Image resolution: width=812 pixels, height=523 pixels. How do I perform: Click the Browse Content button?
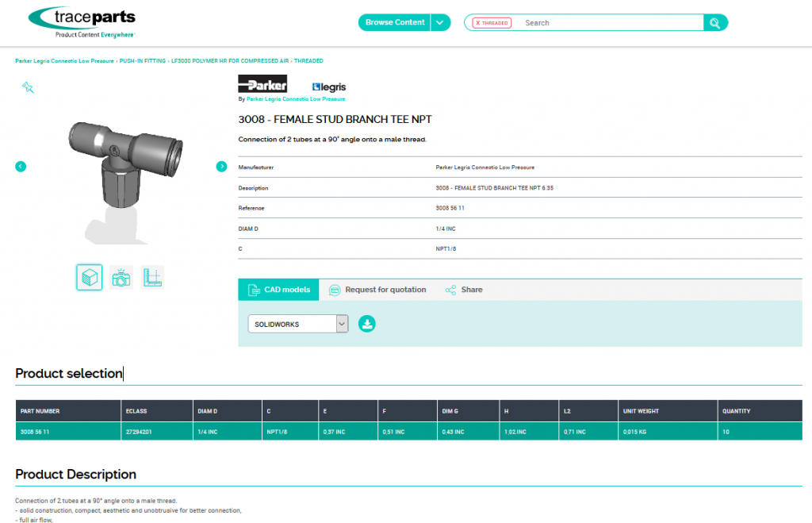click(394, 22)
